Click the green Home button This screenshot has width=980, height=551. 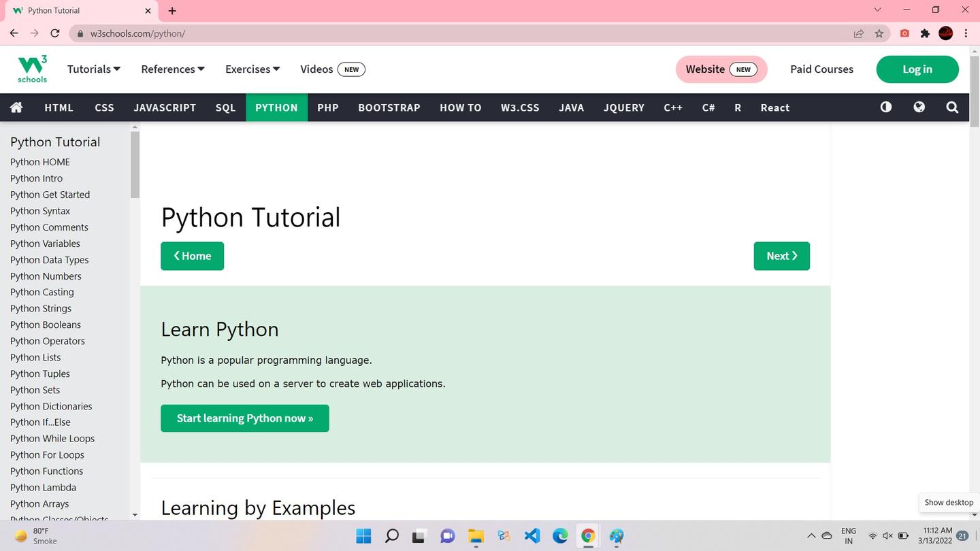click(192, 256)
